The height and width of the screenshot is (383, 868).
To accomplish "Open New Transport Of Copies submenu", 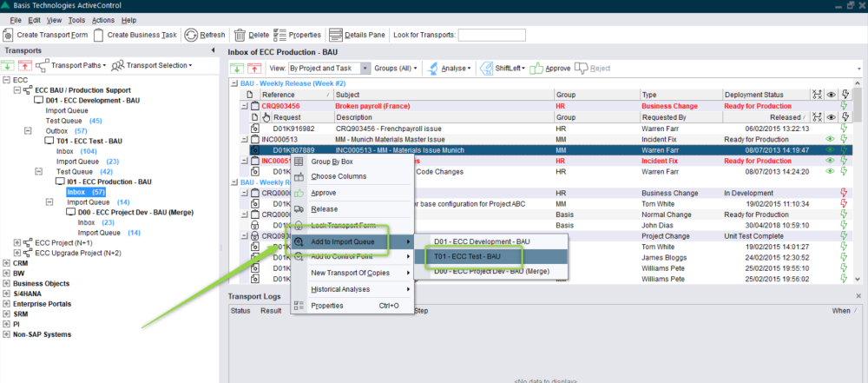I will 352,273.
